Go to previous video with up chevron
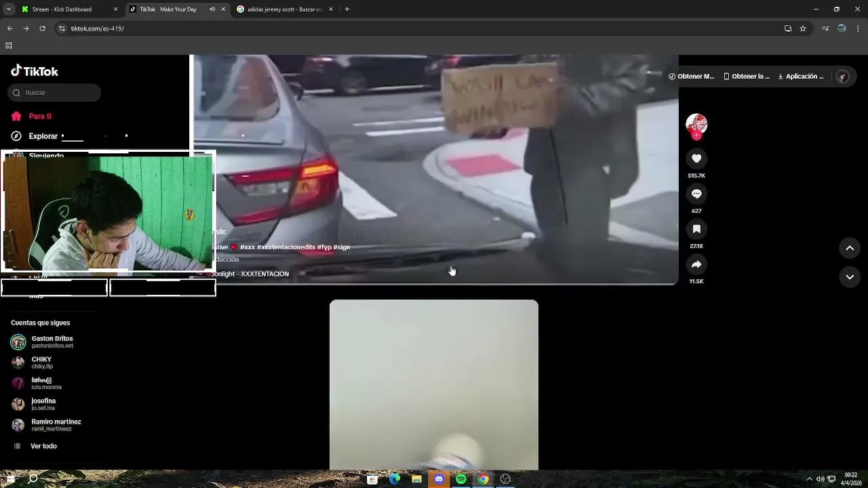Screen dimensions: 868x488 pos(850,248)
